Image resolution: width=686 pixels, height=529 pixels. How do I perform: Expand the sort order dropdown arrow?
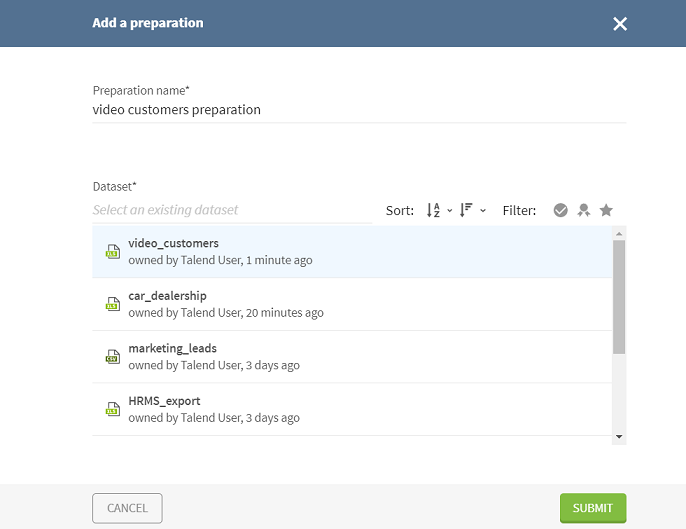(x=483, y=211)
